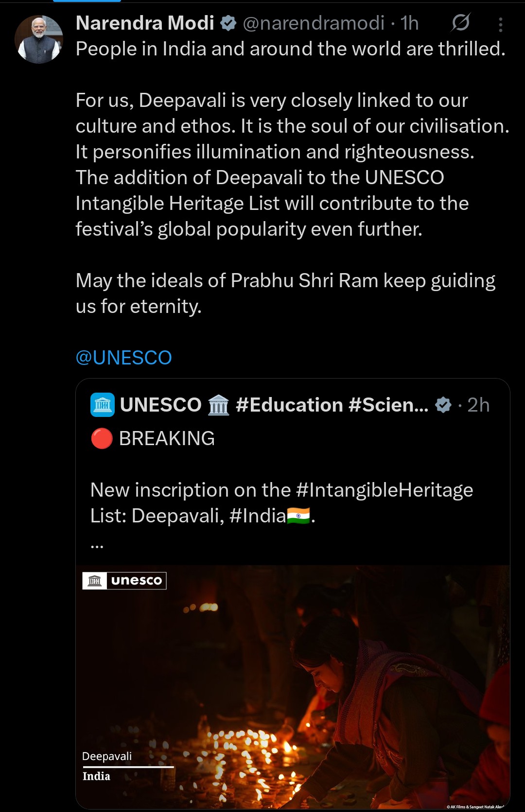Tap the UNESCO account name in quote

(160, 405)
